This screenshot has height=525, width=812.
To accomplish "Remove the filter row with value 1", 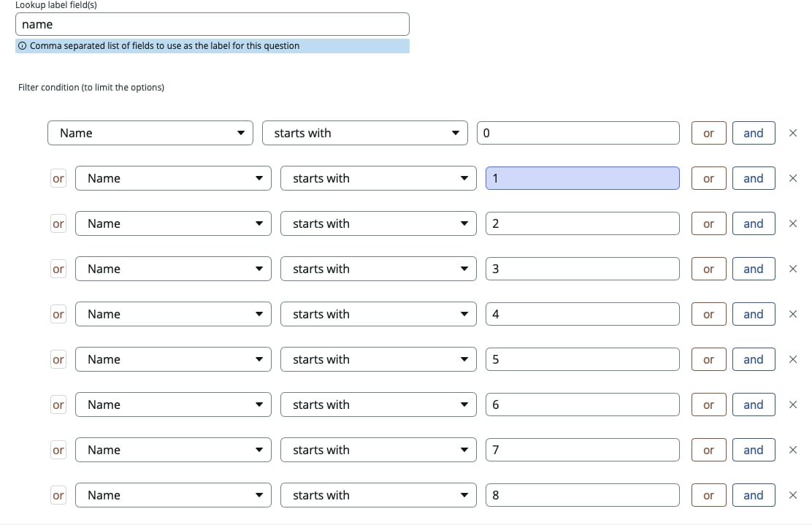I will 793,178.
